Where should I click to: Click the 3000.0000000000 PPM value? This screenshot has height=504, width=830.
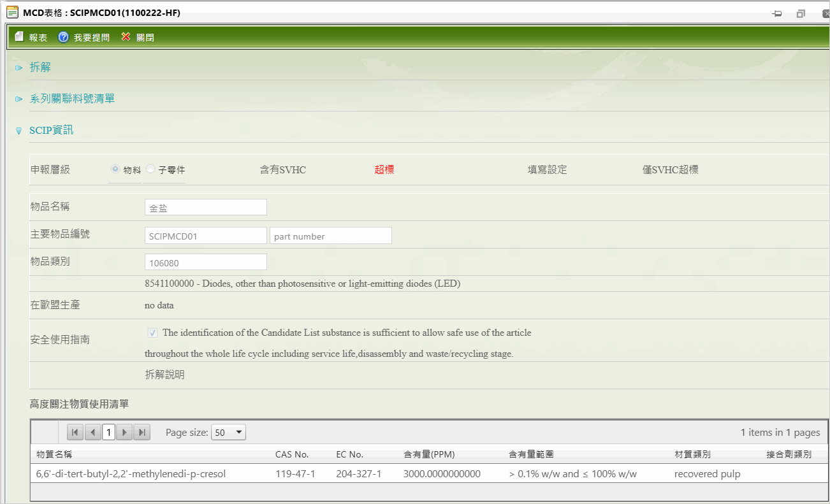[x=442, y=474]
